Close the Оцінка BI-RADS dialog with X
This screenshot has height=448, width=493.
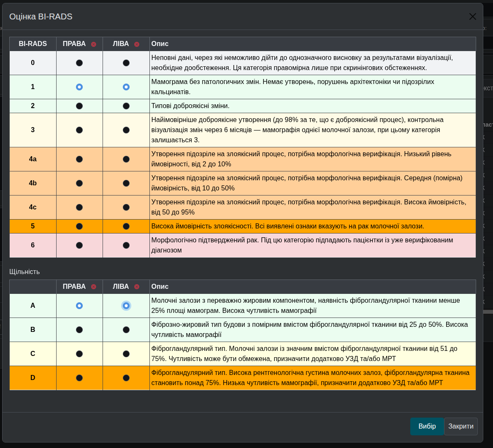coord(473,16)
